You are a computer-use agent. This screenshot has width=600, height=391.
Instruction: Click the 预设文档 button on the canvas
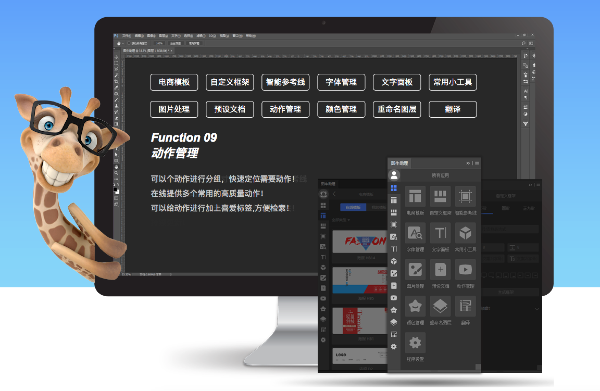tap(230, 109)
